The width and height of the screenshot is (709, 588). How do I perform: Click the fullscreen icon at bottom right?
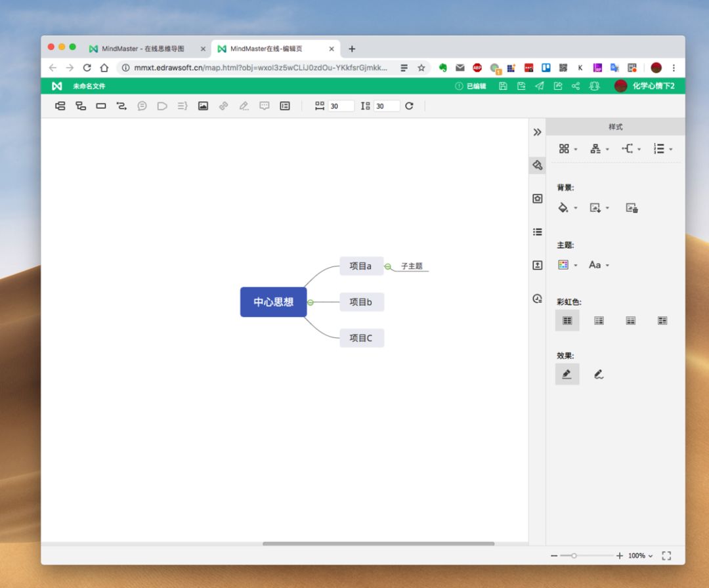(x=666, y=555)
